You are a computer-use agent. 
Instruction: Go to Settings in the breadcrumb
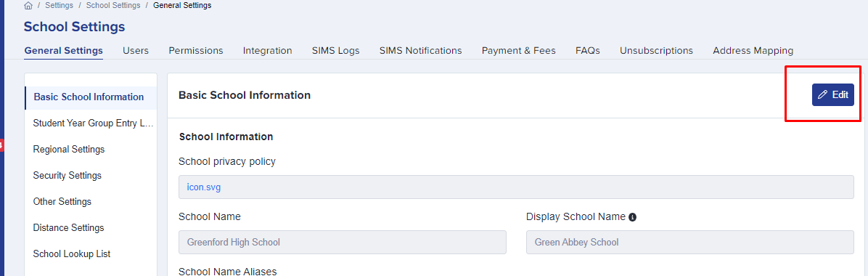point(60,6)
